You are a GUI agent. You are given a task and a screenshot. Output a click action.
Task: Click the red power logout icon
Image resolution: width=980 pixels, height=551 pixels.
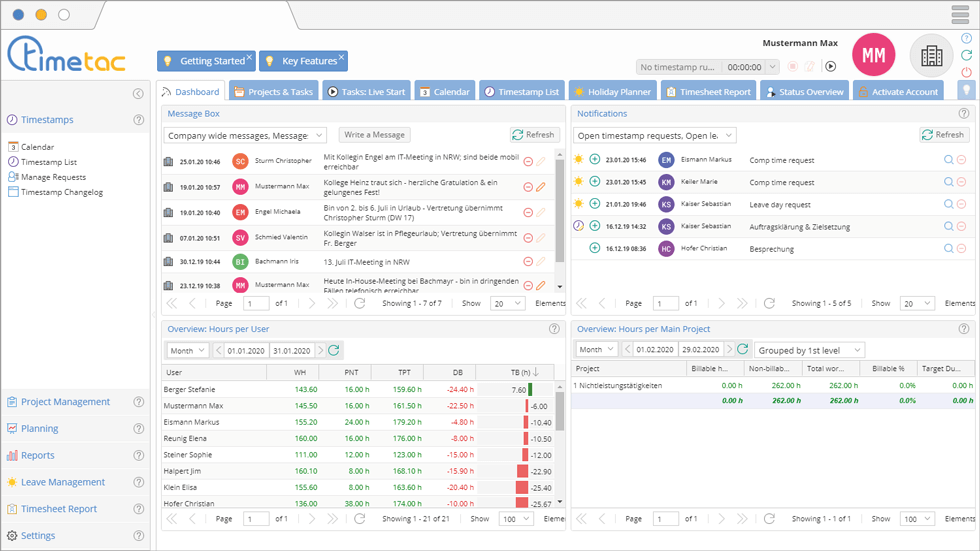[966, 73]
